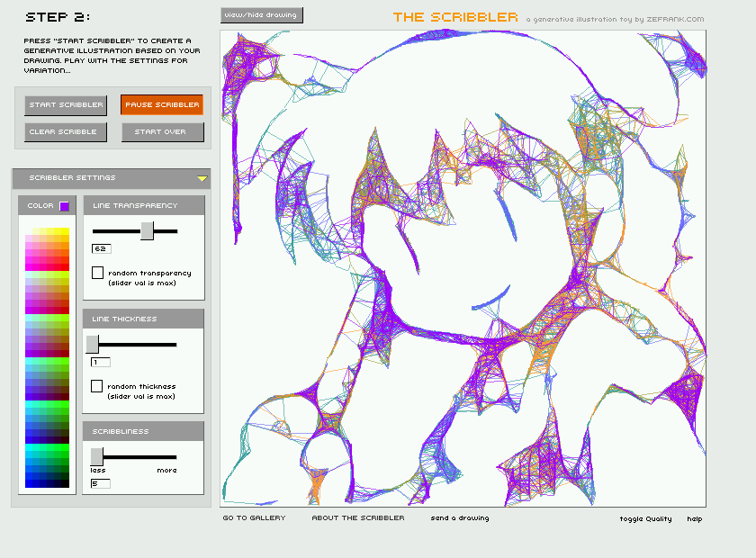This screenshot has height=558, width=756.
Task: Click the transparency value field showing 62
Action: pyautogui.click(x=101, y=249)
